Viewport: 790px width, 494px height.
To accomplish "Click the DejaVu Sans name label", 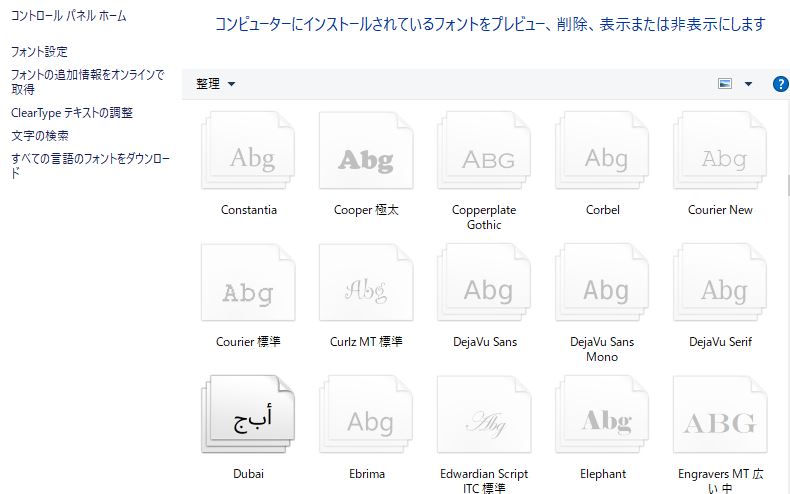I will click(x=485, y=342).
